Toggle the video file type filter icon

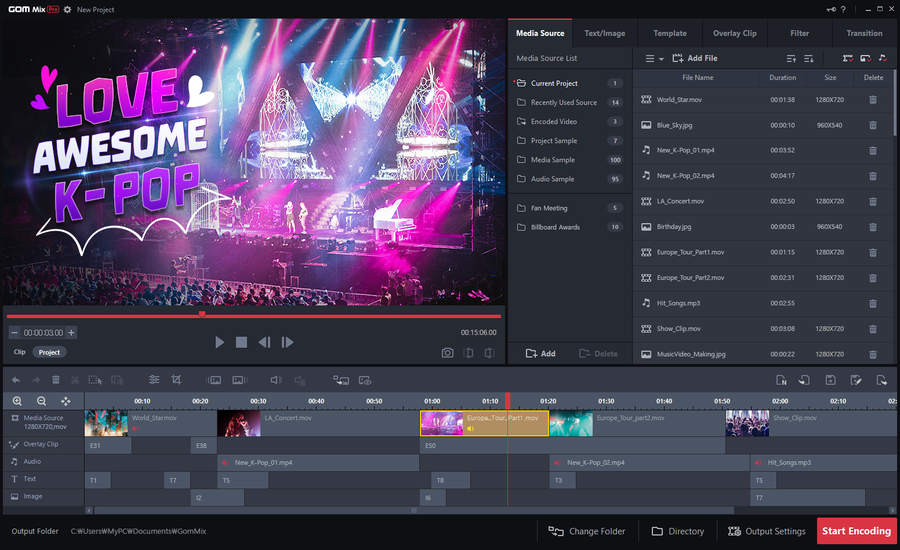[x=848, y=59]
